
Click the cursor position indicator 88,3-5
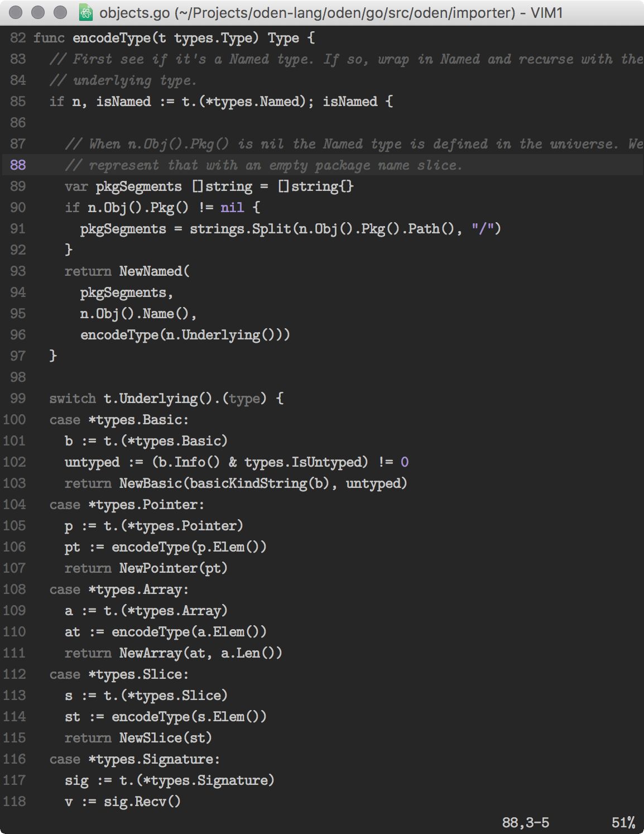tap(525, 822)
